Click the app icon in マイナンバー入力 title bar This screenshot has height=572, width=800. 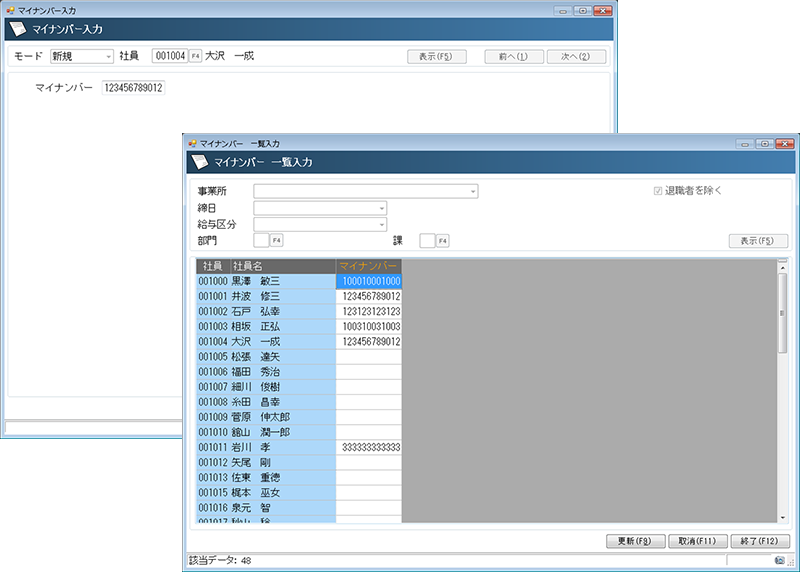click(9, 8)
